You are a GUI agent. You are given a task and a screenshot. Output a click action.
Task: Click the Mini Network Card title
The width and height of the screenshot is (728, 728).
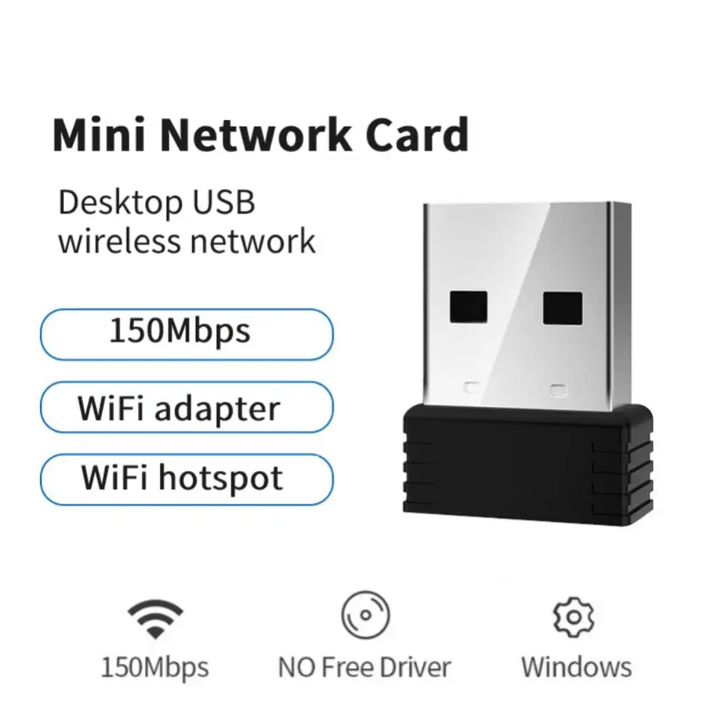pyautogui.click(x=261, y=134)
